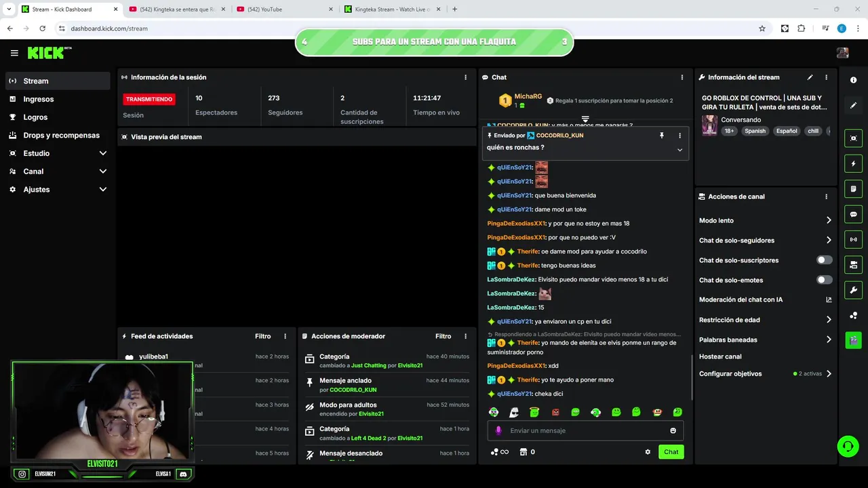Open a new browser tab
Viewport: 868px width, 488px height.
tap(454, 9)
